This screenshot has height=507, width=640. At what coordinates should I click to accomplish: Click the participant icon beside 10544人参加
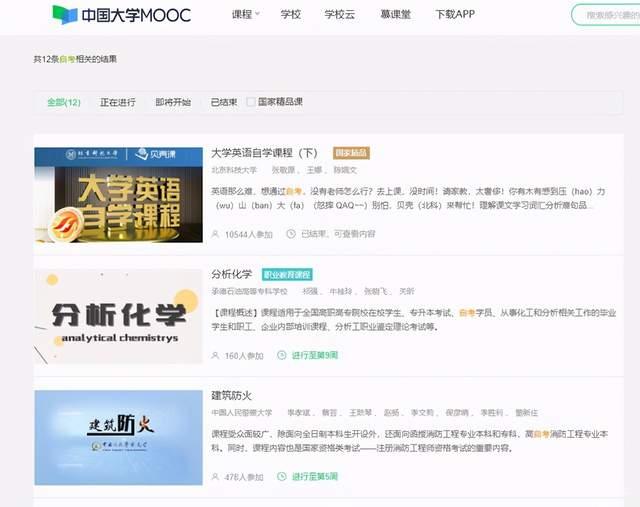pyautogui.click(x=215, y=234)
